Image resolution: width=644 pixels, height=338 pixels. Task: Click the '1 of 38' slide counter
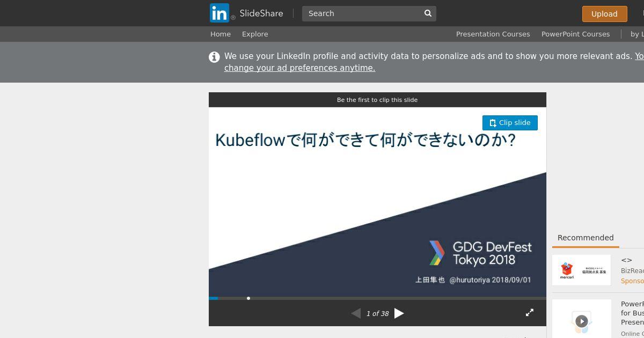click(377, 314)
